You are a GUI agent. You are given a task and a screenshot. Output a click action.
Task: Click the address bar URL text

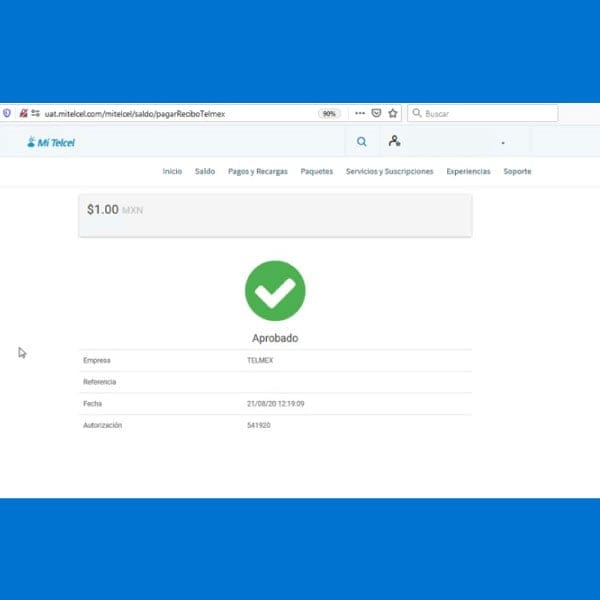135,114
